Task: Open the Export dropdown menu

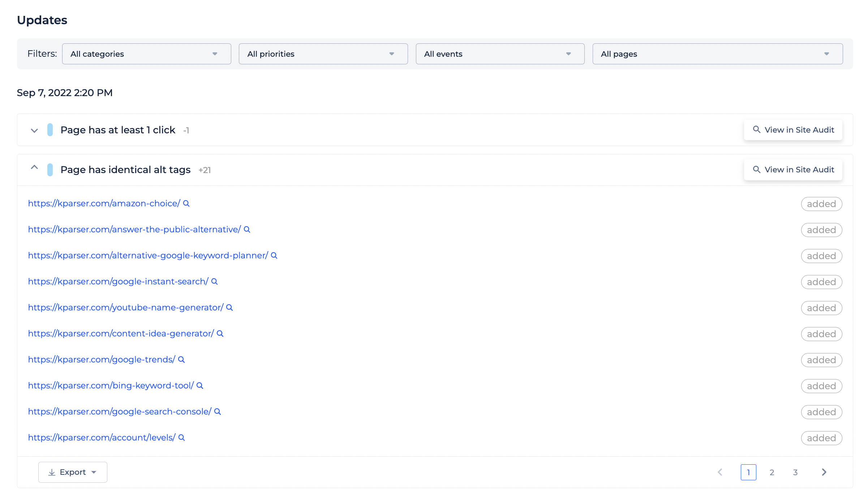Action: click(x=73, y=472)
